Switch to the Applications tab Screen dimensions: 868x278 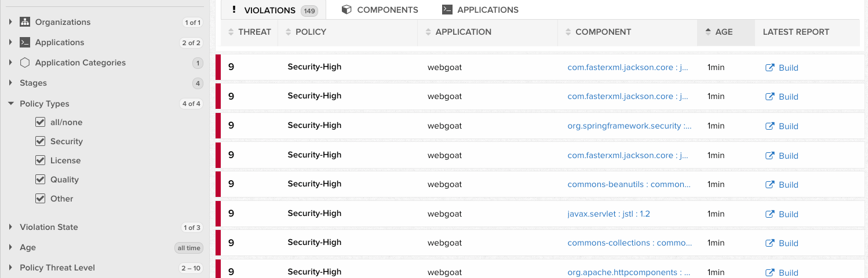[x=480, y=10]
